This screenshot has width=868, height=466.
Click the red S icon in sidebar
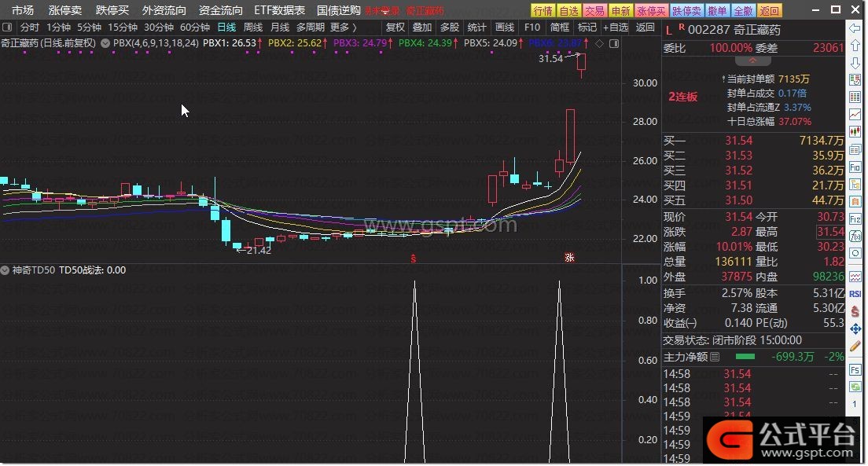point(855,312)
